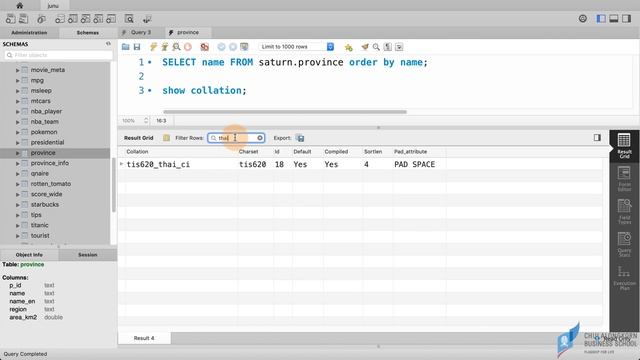Expand the starbucks table
Viewport: 640px width, 360px height.
pyautogui.click(x=18, y=205)
